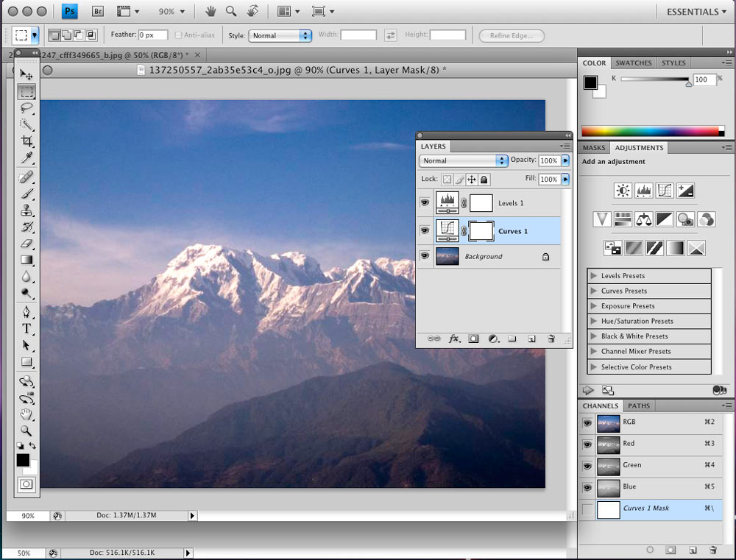Open the ESSENTIALS workspace switcher

coord(695,11)
